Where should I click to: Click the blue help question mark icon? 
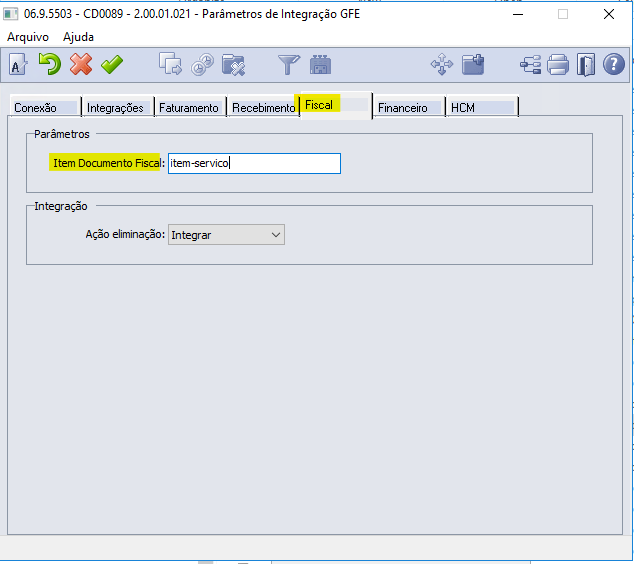click(614, 65)
